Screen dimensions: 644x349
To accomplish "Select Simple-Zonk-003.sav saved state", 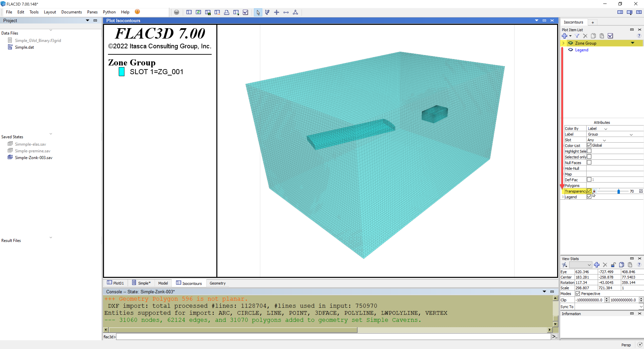I will click(34, 158).
